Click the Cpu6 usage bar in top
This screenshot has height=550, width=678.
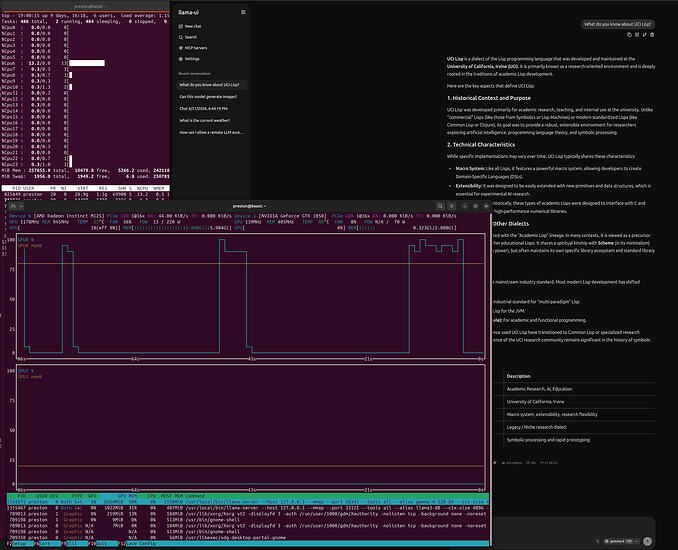coord(87,63)
